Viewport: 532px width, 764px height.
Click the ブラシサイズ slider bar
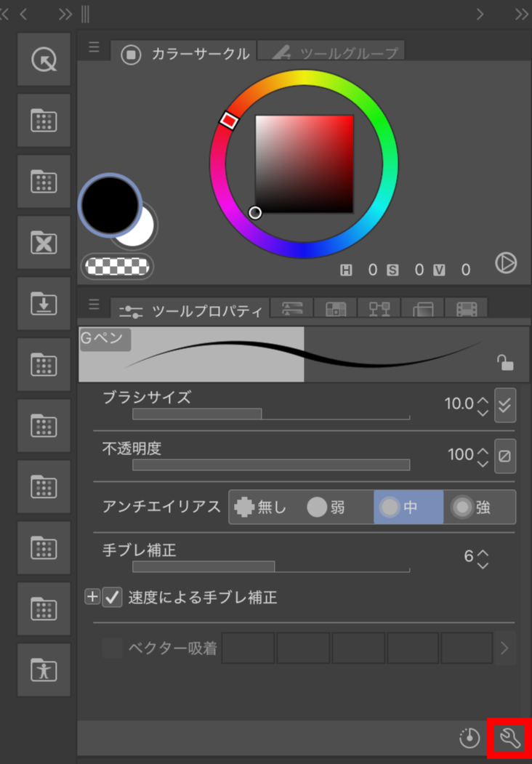(x=271, y=414)
